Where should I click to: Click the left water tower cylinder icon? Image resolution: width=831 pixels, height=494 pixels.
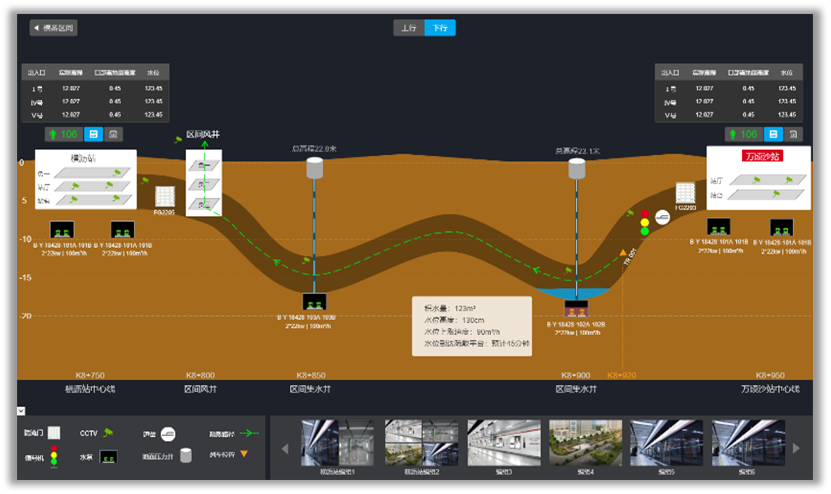point(315,168)
